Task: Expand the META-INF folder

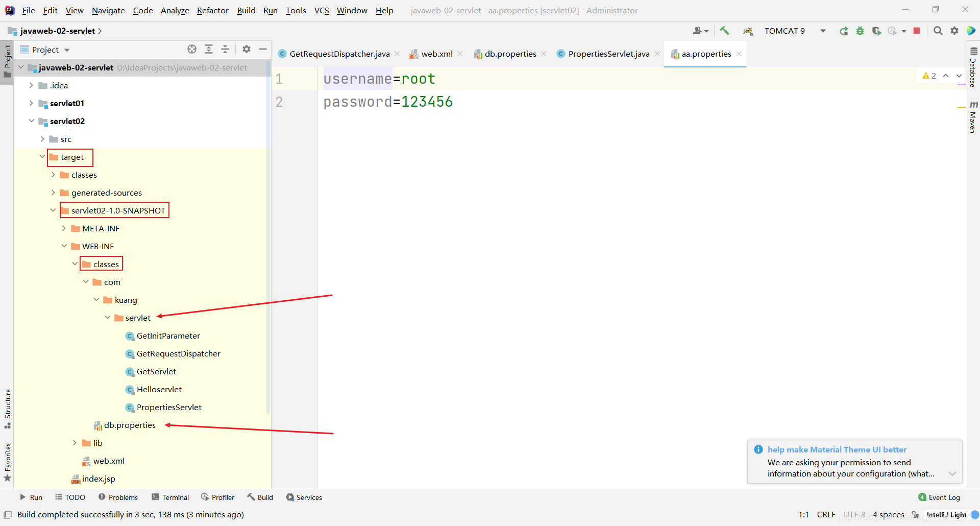Action: tap(64, 228)
